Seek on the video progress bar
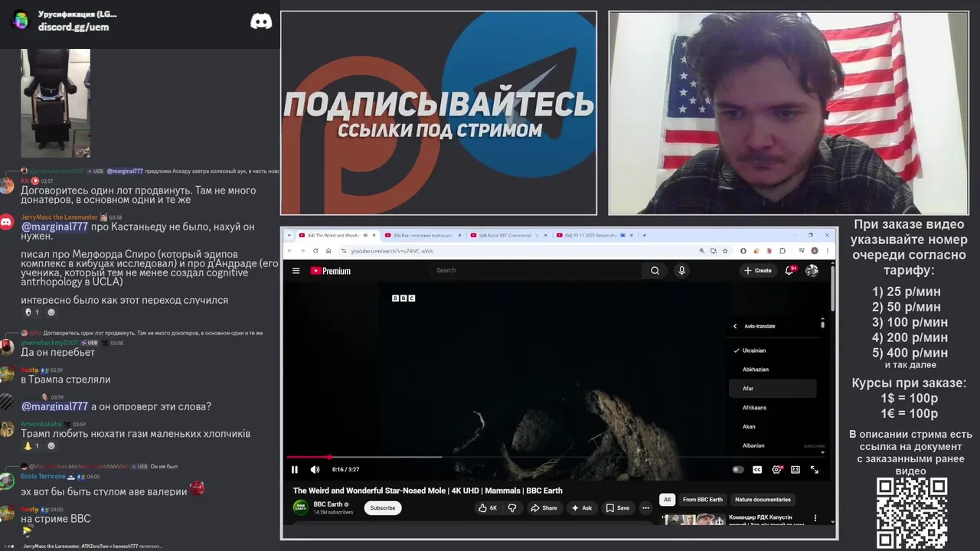The image size is (980, 551). pos(556,458)
